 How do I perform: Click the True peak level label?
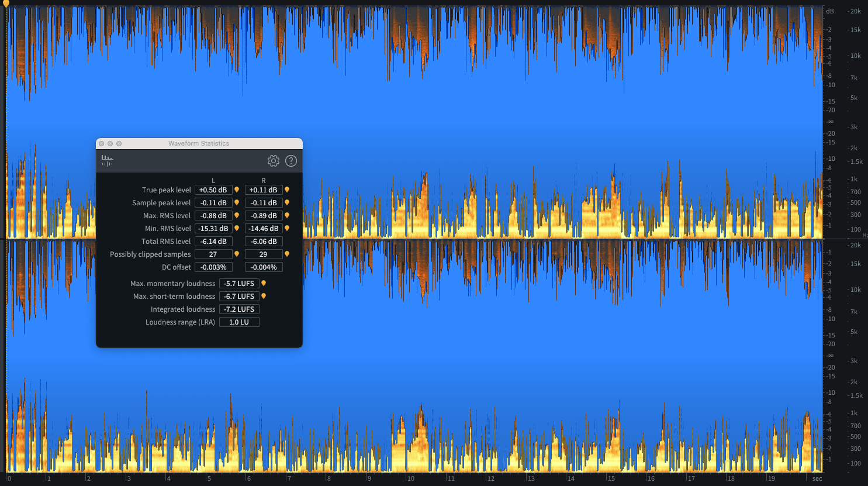(166, 190)
